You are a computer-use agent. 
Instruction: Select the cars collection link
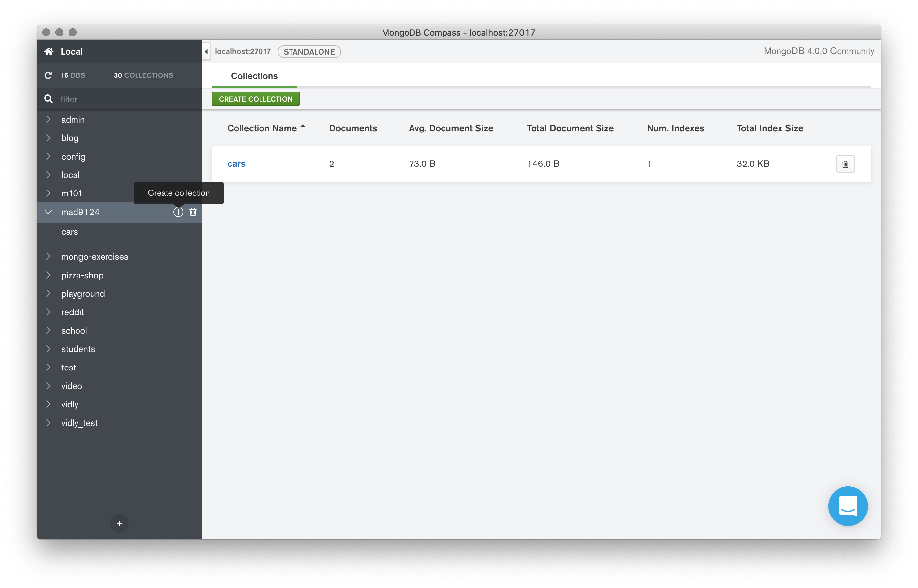point(236,162)
